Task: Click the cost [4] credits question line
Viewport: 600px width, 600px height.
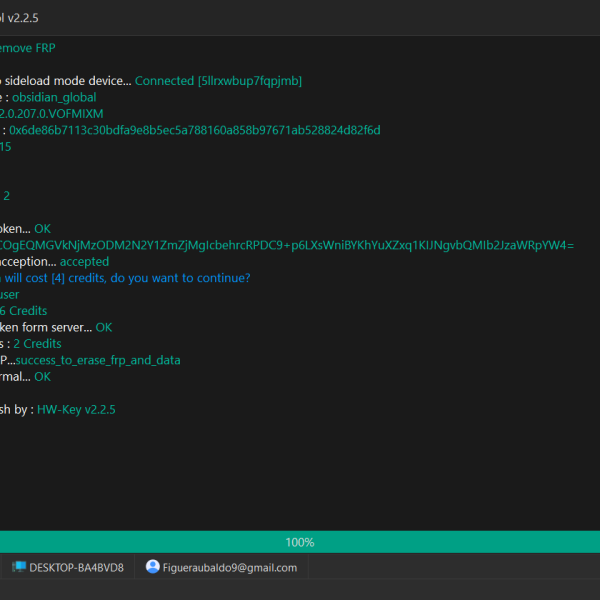Action: 125,278
